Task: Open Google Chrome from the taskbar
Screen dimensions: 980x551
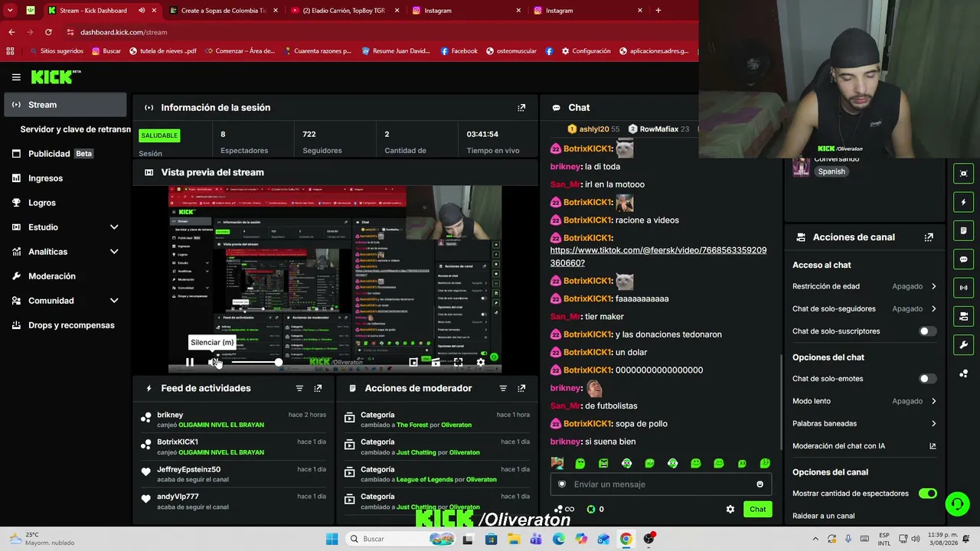Action: tap(626, 539)
